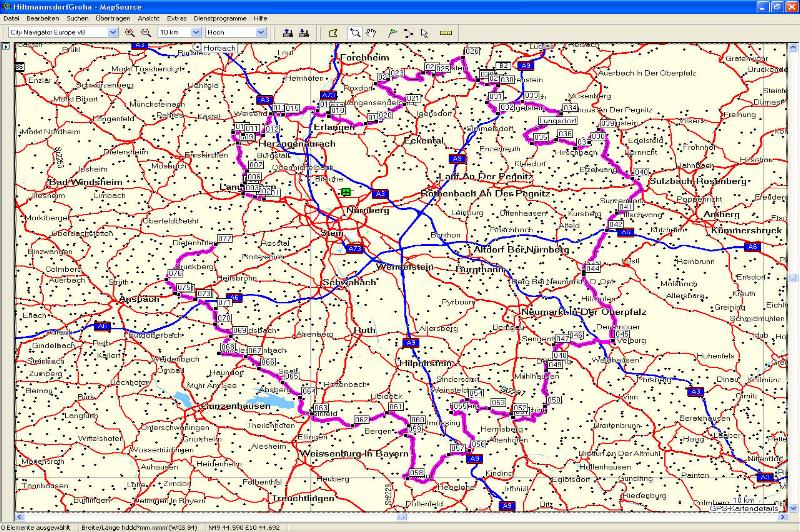This screenshot has width=800, height=532.
Task: Open the City Navigator Europe v8 dropdown
Action: [x=113, y=32]
